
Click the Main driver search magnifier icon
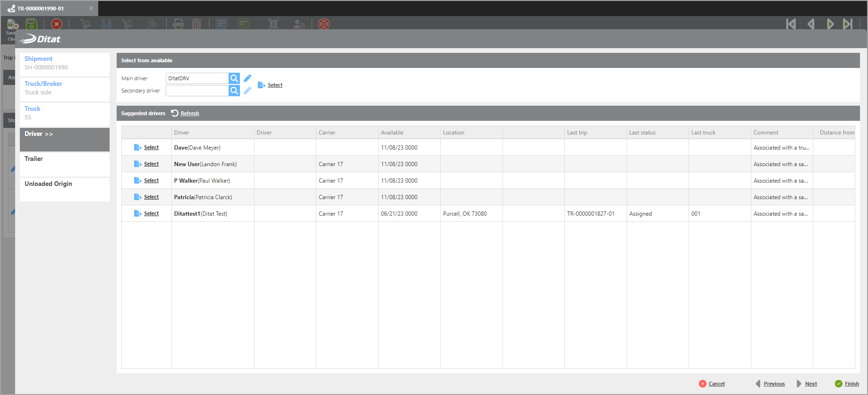(234, 78)
